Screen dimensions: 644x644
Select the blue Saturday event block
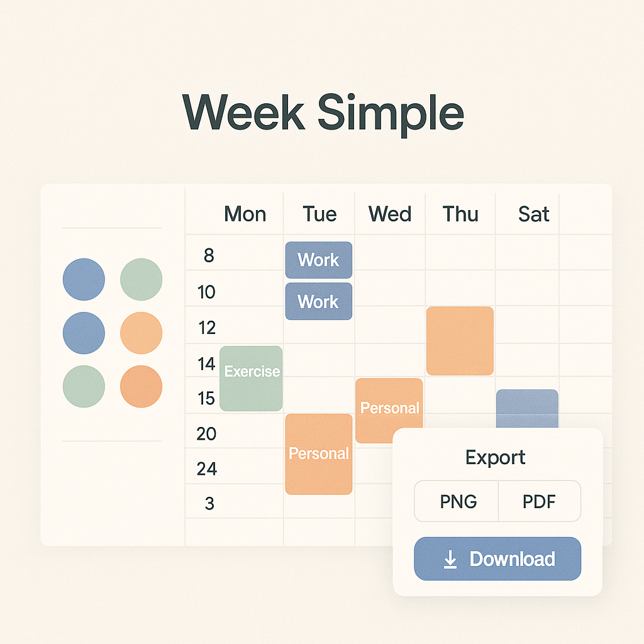tap(528, 409)
